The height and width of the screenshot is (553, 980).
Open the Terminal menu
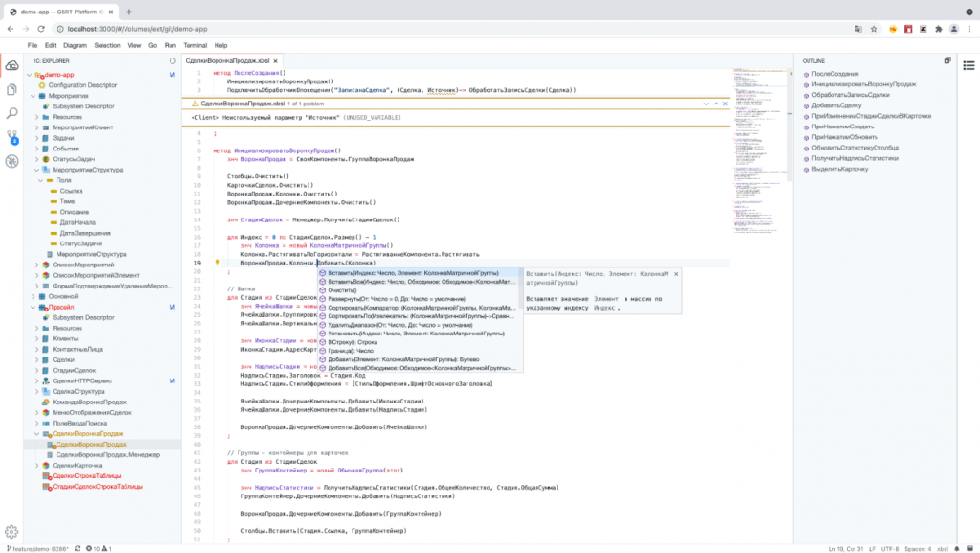point(194,45)
